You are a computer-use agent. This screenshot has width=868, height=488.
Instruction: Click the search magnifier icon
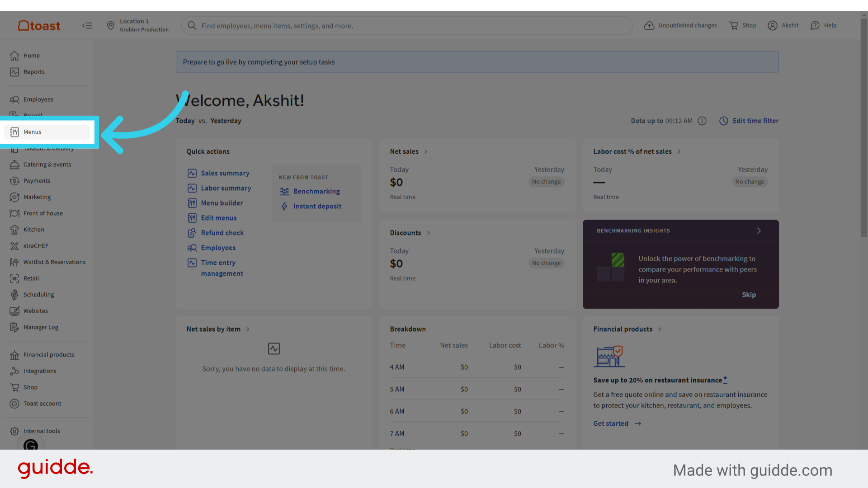click(192, 26)
